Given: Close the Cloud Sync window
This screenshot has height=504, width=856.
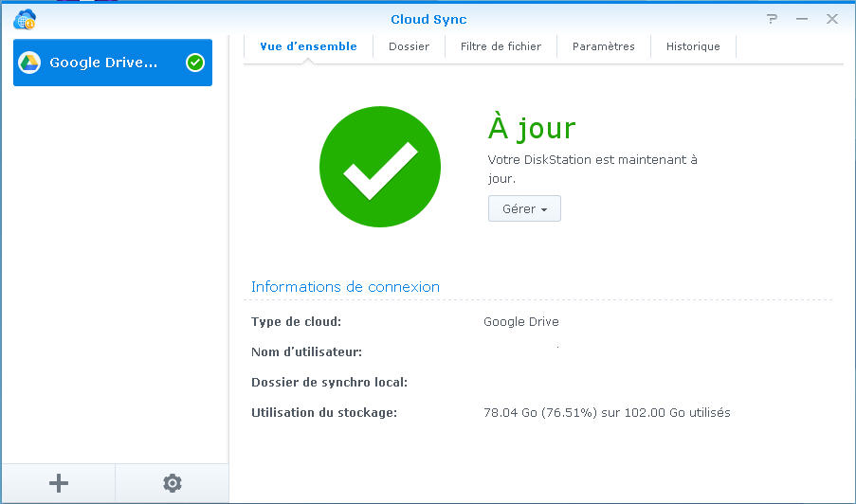Looking at the screenshot, I should click(x=831, y=19).
